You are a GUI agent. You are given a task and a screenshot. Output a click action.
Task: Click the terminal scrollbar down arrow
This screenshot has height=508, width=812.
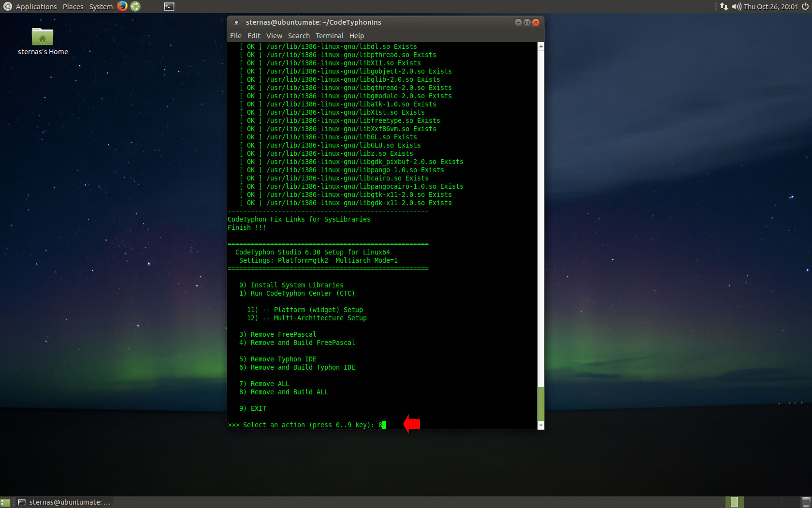pos(541,425)
